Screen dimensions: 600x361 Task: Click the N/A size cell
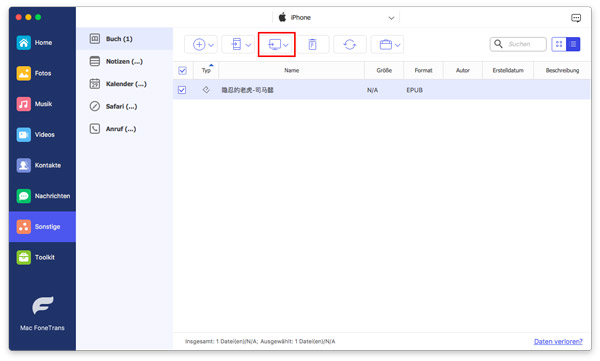click(372, 90)
